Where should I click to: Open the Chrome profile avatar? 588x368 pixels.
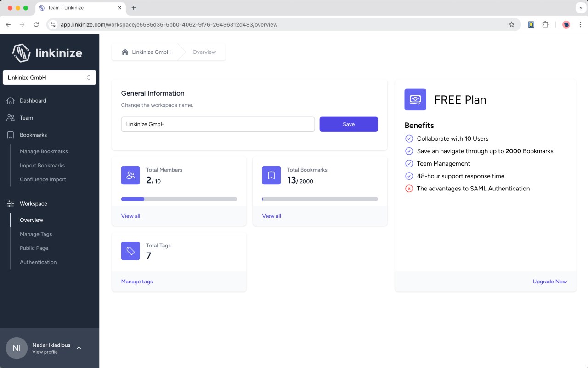566,25
